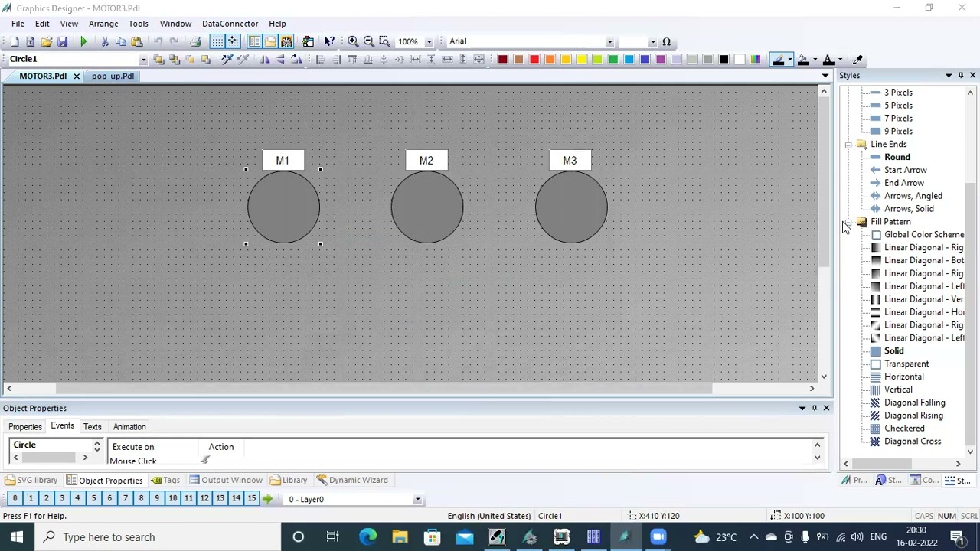Click the align left icon

[x=320, y=59]
